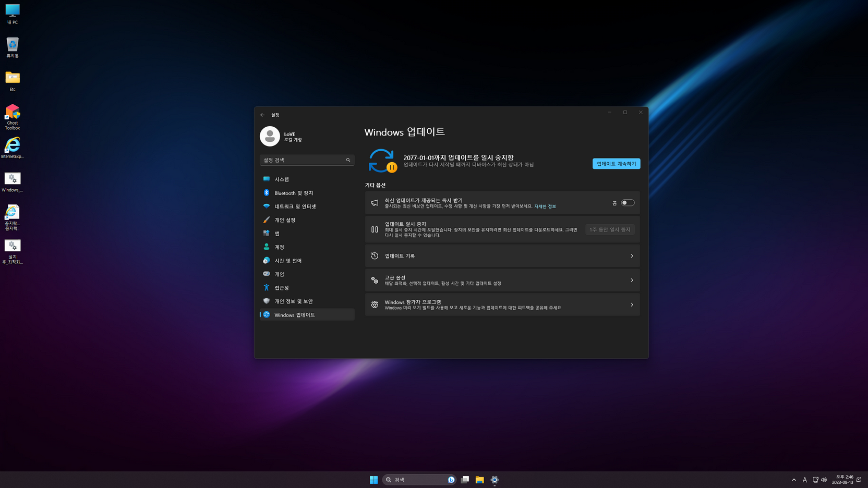Open 개인 정보 및 보안 settings

pyautogui.click(x=307, y=301)
